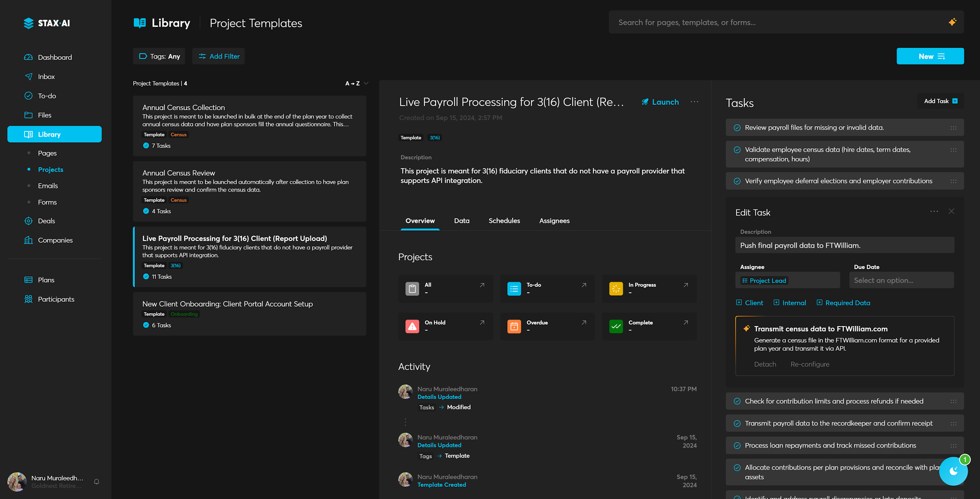Open the Participants sidebar icon
Screen dimensions: 980x499
click(28, 299)
